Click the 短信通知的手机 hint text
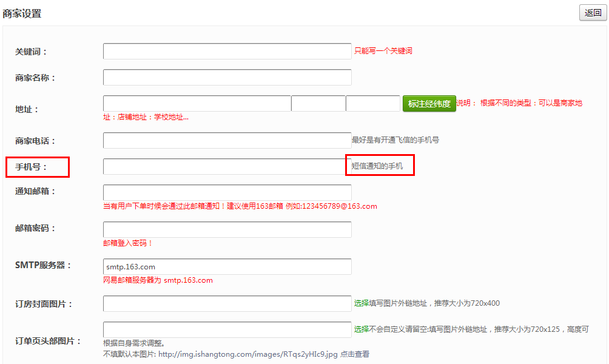Viewport: 609px width, 364px height. 377,166
